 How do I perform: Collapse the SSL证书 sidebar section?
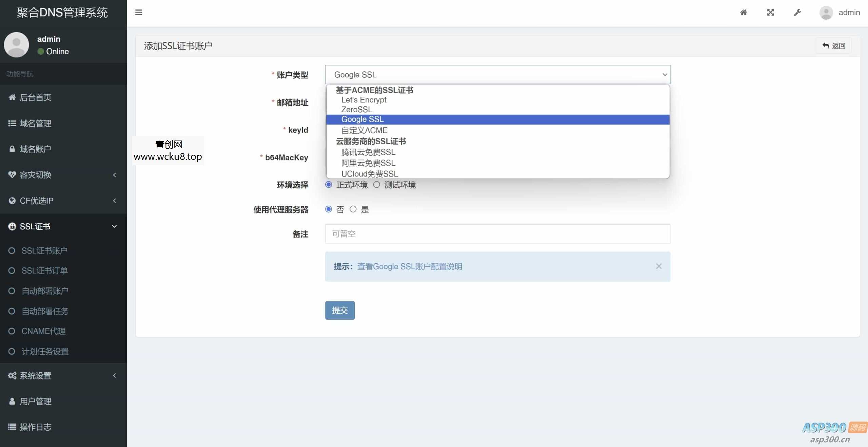click(x=35, y=226)
